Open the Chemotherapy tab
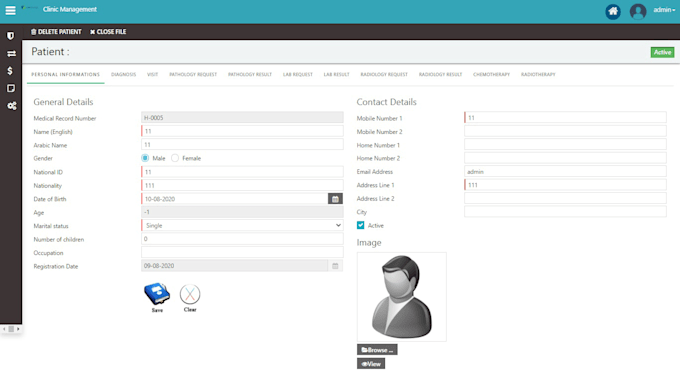 pyautogui.click(x=491, y=75)
